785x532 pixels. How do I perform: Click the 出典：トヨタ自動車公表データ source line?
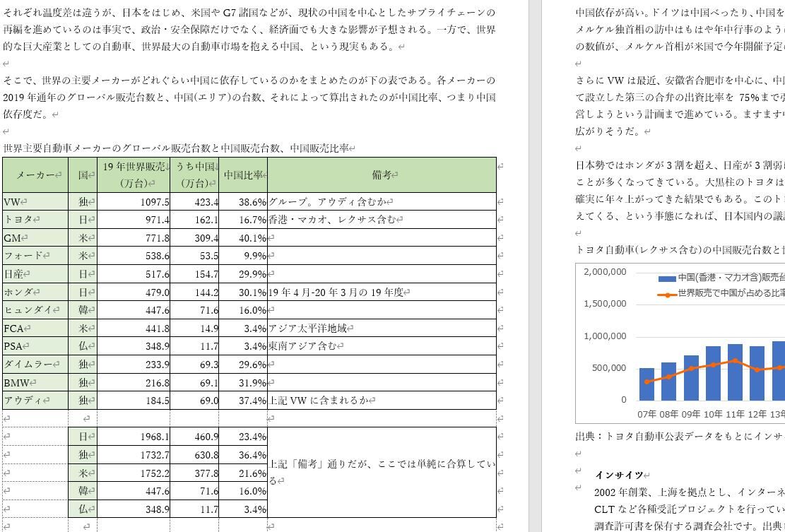click(x=680, y=437)
